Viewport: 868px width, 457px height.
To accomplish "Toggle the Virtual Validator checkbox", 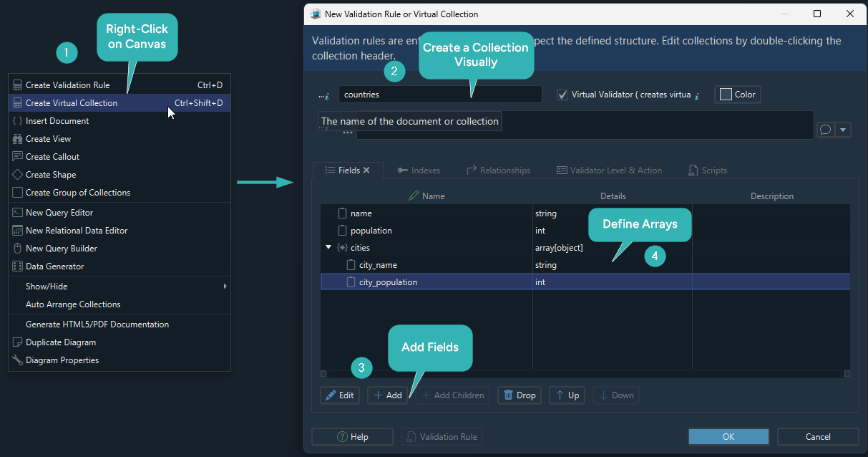I will click(562, 95).
